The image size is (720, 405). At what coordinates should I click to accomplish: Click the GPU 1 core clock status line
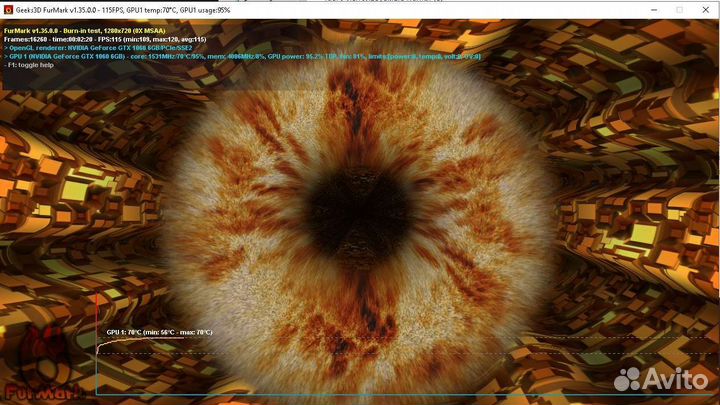[x=240, y=57]
